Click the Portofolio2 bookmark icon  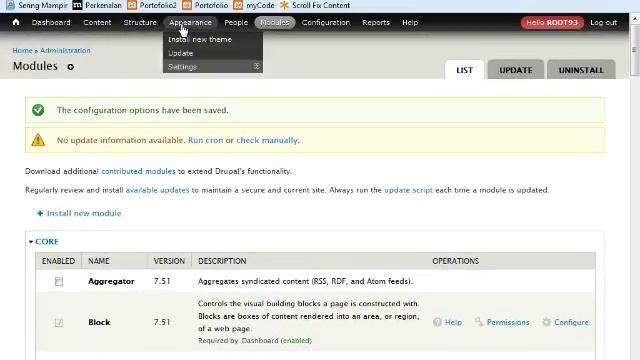pyautogui.click(x=132, y=5)
